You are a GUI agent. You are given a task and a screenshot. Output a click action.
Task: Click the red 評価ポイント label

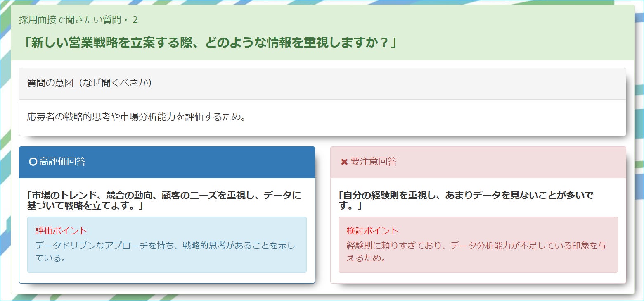(x=61, y=231)
